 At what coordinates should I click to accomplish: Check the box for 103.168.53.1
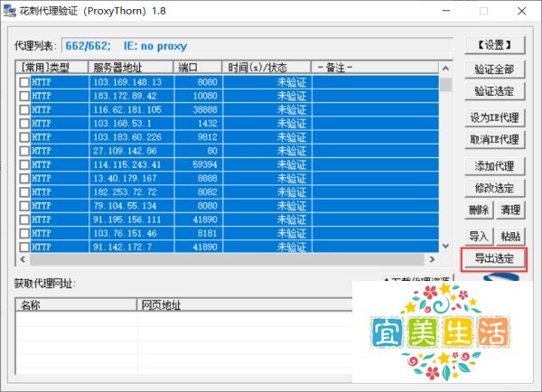[24, 124]
